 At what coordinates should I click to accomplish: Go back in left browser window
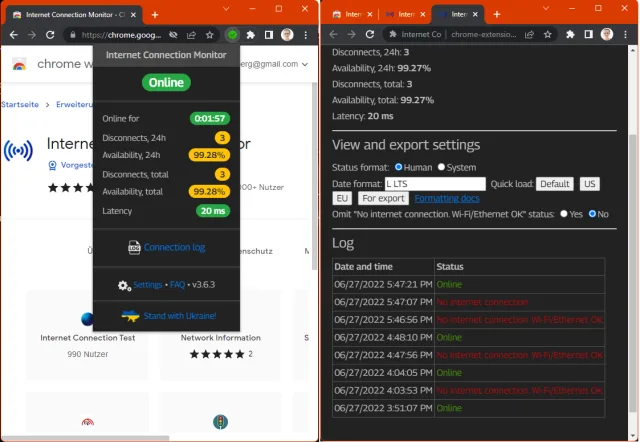pos(13,35)
